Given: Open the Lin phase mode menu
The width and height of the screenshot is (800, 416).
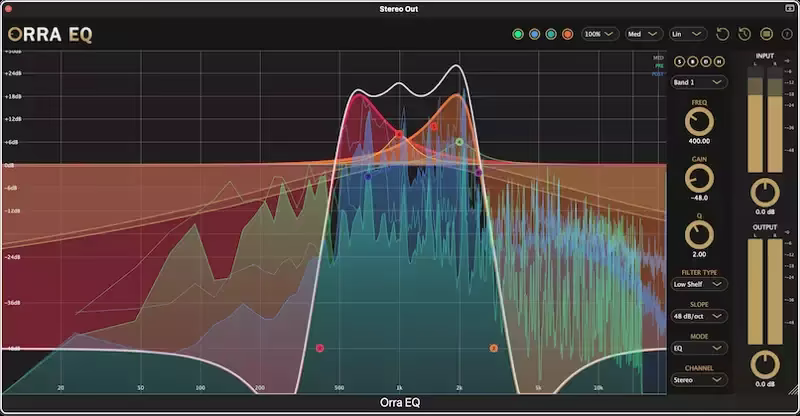Looking at the screenshot, I should point(688,34).
